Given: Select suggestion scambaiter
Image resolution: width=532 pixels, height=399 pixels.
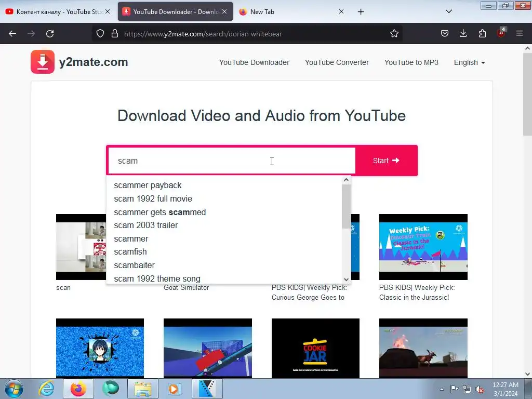Looking at the screenshot, I should [224, 265].
